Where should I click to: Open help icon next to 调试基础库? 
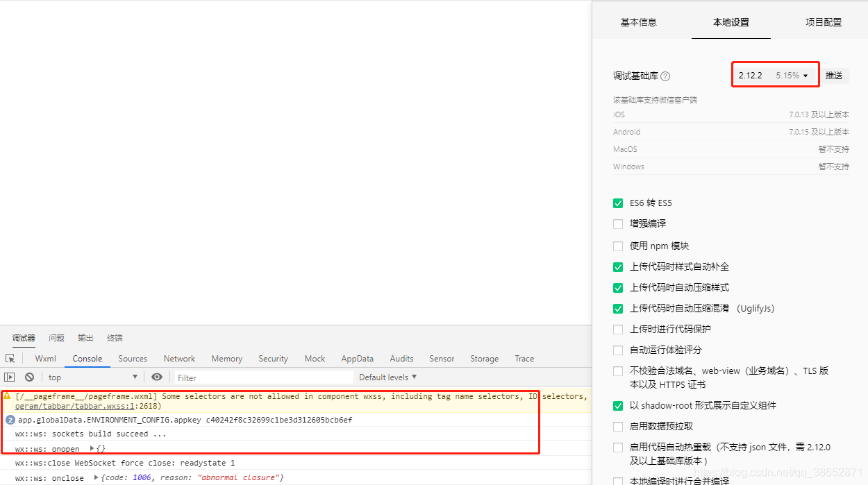click(x=665, y=76)
